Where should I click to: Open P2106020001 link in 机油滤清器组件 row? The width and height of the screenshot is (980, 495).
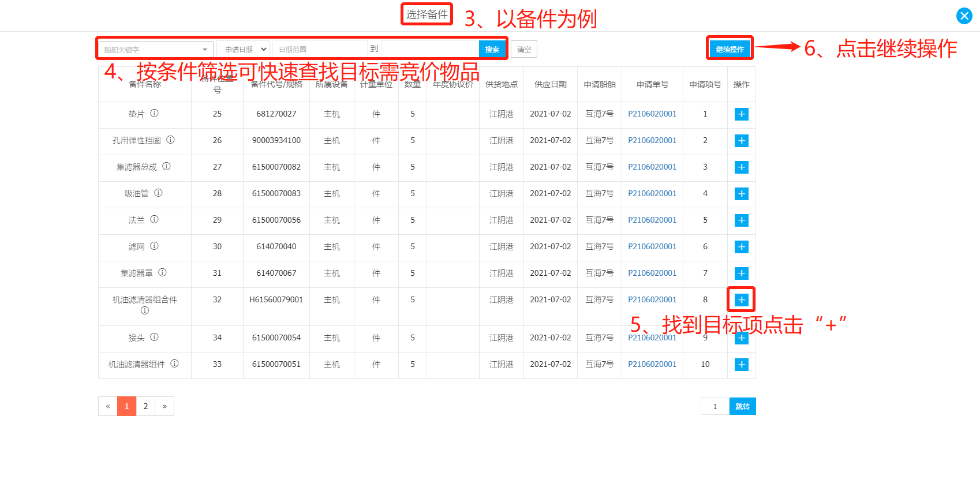click(652, 365)
